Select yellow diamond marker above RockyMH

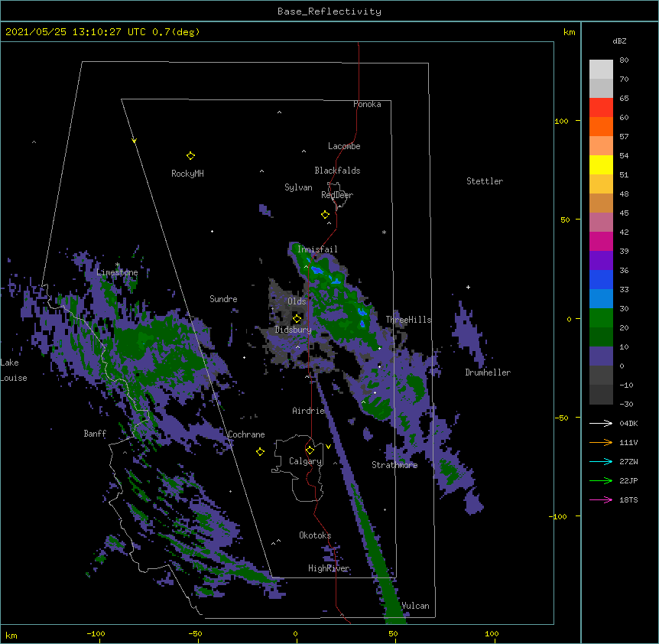click(190, 156)
